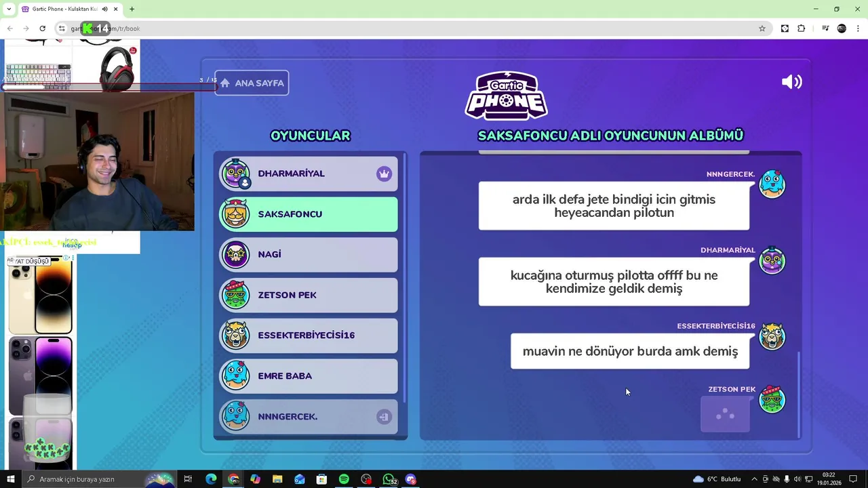Click the gold iPhone image overlay

click(41, 296)
